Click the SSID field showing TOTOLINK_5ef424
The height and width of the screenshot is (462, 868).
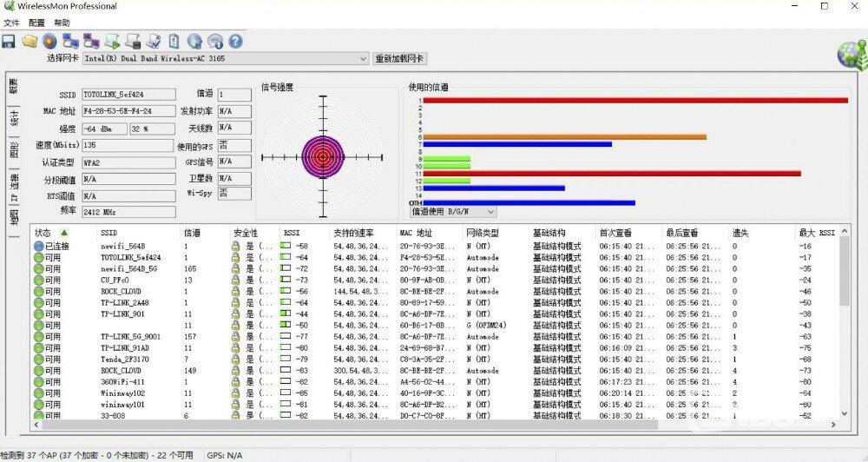click(128, 95)
